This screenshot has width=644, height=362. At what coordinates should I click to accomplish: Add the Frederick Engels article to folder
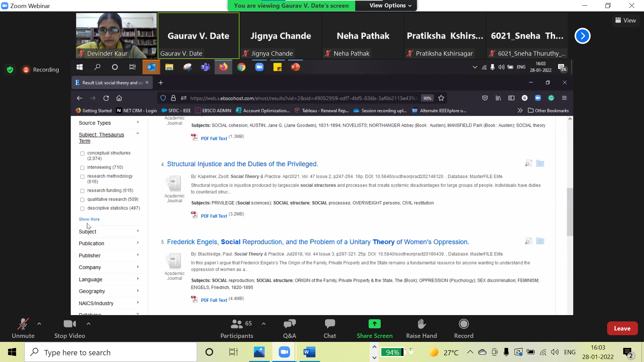tap(540, 241)
